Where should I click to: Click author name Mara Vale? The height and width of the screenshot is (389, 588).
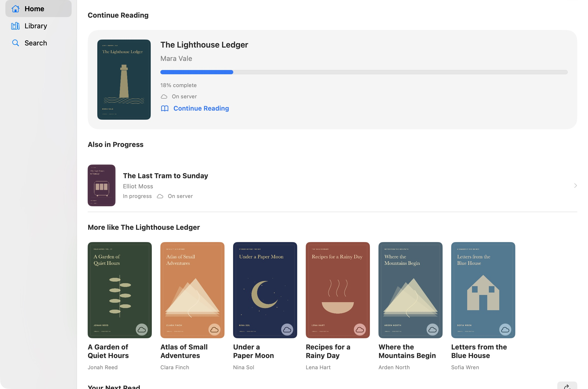pos(176,59)
